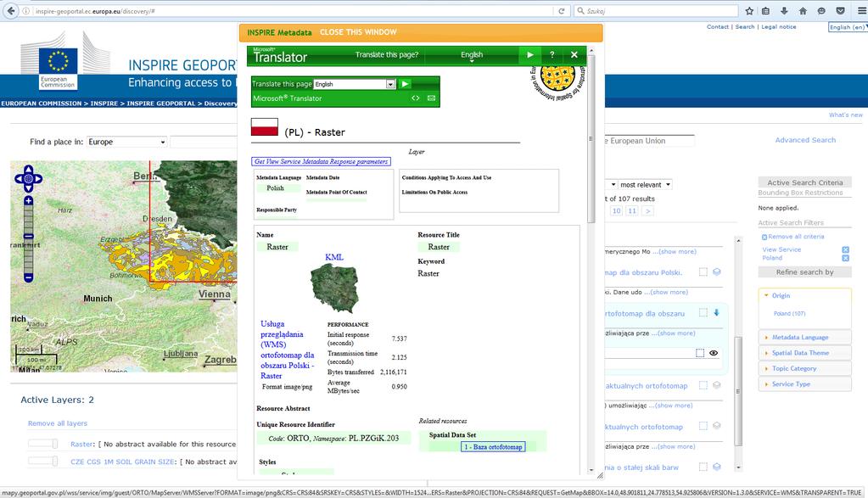Viewport: 868px width, 498px height.
Task: Open the chat smiley icon in toolbar
Action: click(x=821, y=10)
